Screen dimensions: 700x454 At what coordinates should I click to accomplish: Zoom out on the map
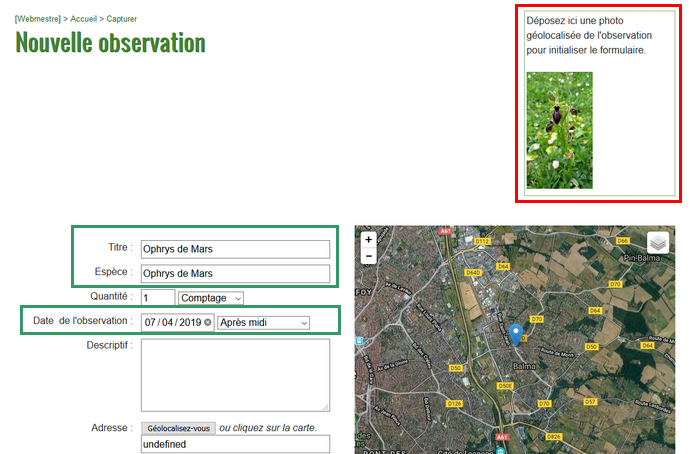coord(369,256)
